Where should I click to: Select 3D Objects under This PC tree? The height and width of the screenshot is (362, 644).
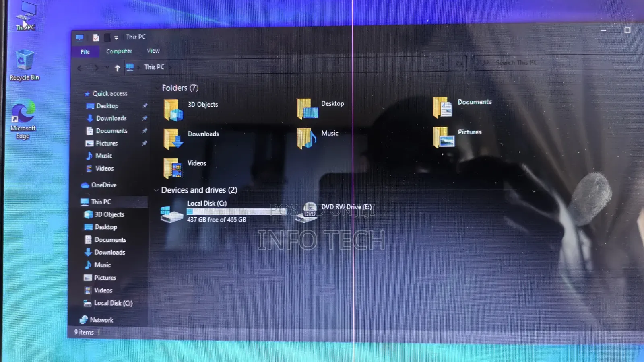click(x=104, y=214)
